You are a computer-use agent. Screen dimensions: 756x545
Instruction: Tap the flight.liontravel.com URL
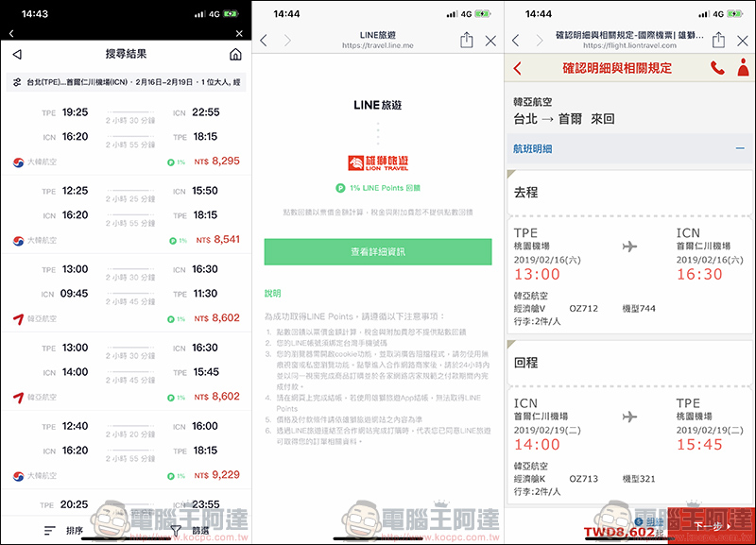tap(629, 45)
